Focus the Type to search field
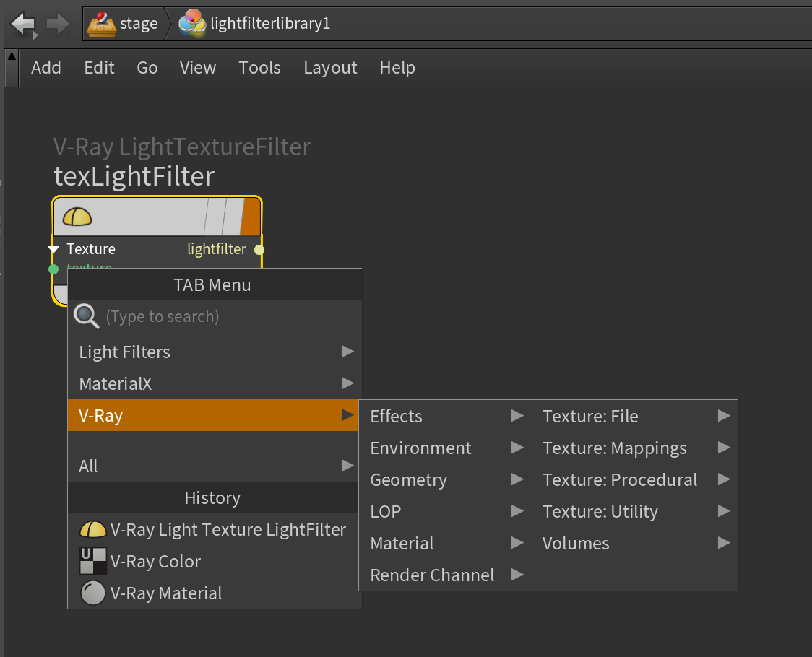The image size is (812, 657). 215,316
